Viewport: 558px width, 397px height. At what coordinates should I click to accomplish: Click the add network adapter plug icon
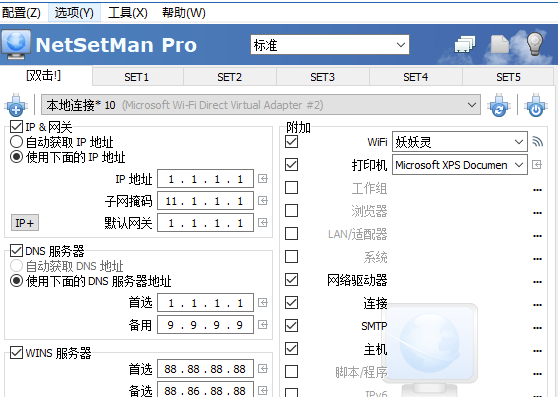pyautogui.click(x=16, y=105)
